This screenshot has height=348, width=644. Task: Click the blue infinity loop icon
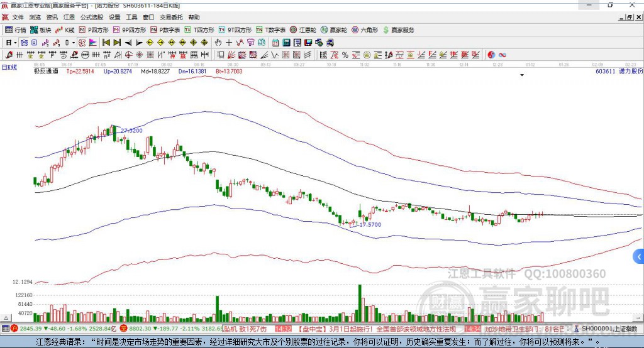coord(502,55)
